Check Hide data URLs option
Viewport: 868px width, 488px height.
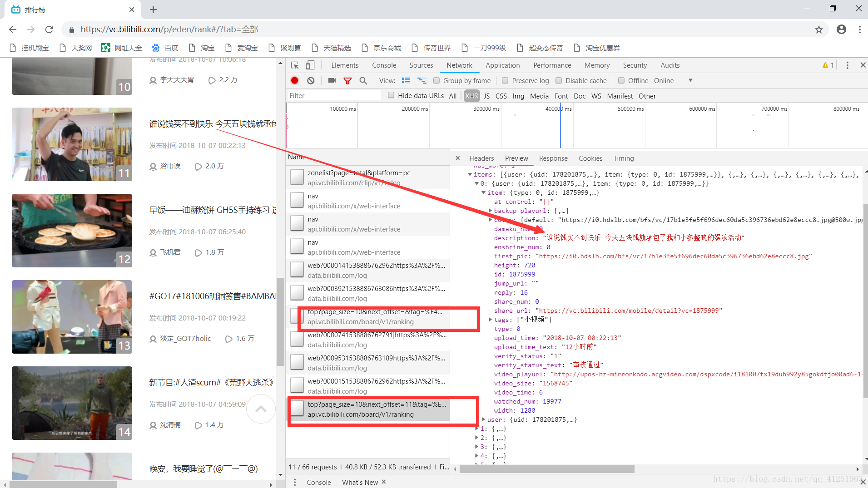pos(391,95)
